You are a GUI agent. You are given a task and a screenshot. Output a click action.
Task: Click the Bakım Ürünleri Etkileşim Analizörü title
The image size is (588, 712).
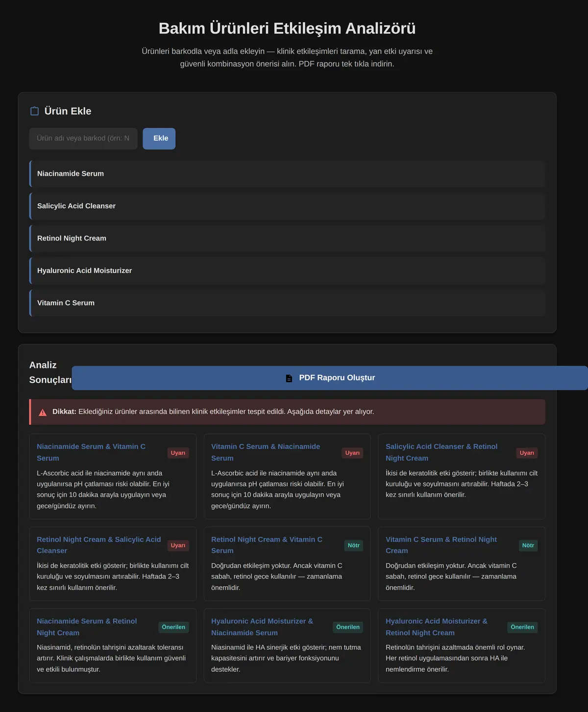[x=287, y=28]
